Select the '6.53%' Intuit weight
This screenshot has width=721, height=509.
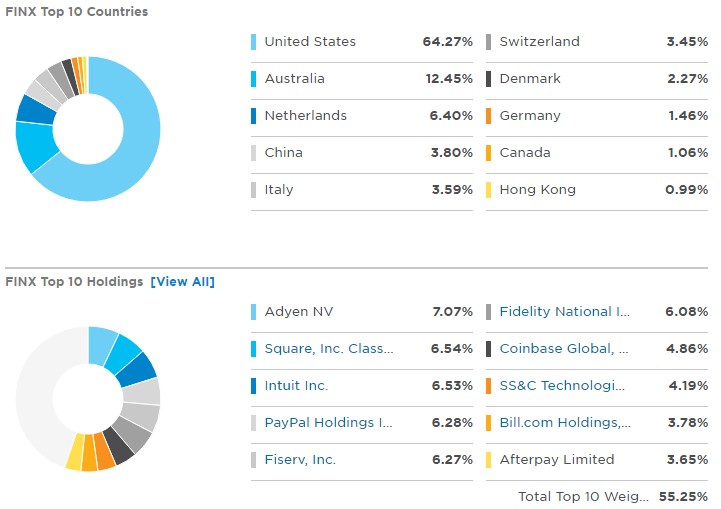pos(452,386)
